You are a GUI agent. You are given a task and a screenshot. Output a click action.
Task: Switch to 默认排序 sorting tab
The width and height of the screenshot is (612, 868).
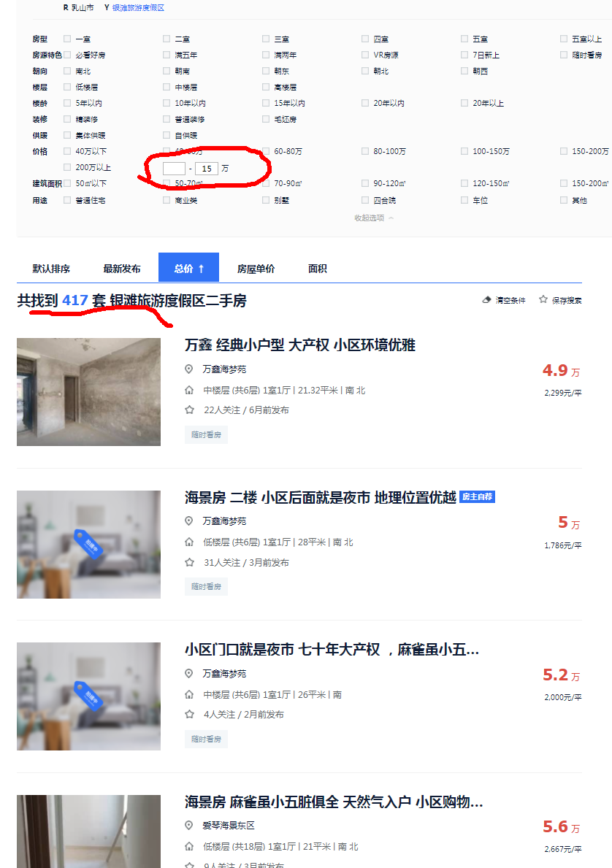coord(51,269)
